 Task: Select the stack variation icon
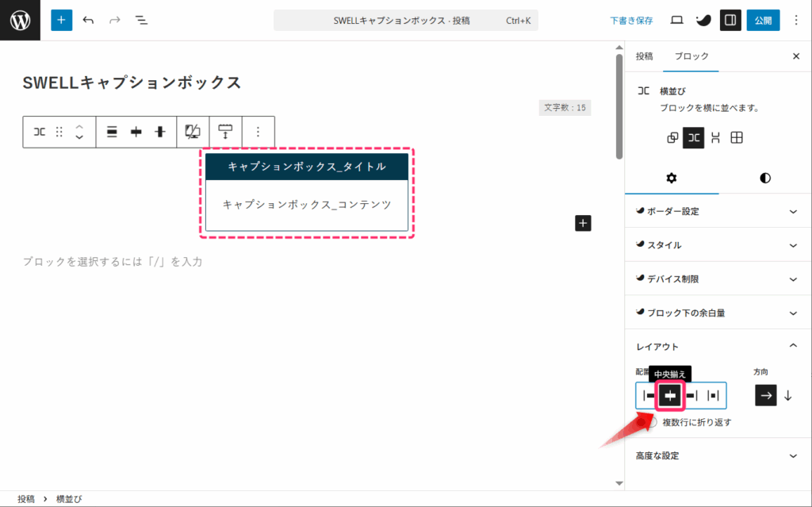[715, 137]
